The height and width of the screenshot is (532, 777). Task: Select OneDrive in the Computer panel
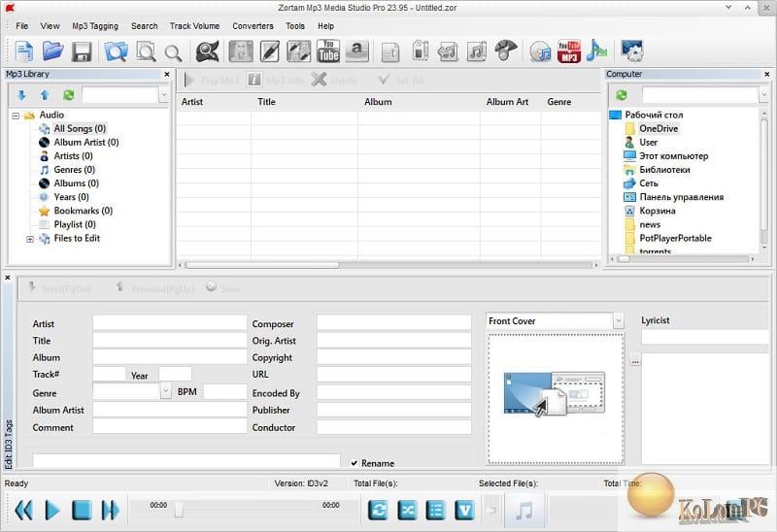click(659, 129)
